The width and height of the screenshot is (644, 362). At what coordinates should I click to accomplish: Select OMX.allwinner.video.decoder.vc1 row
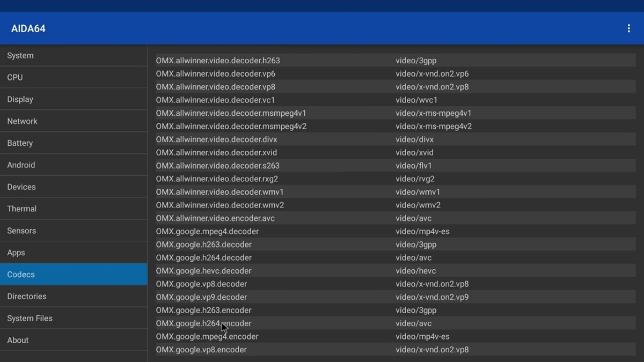pos(396,100)
